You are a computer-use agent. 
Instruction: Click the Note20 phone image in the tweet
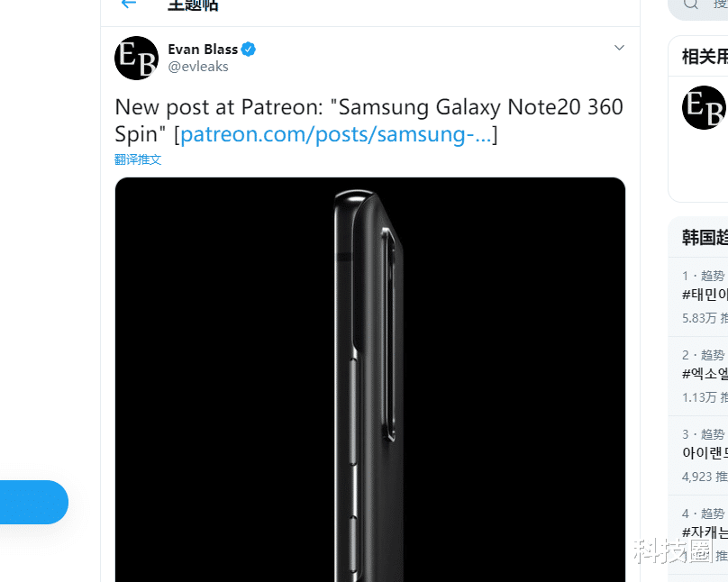[369, 378]
